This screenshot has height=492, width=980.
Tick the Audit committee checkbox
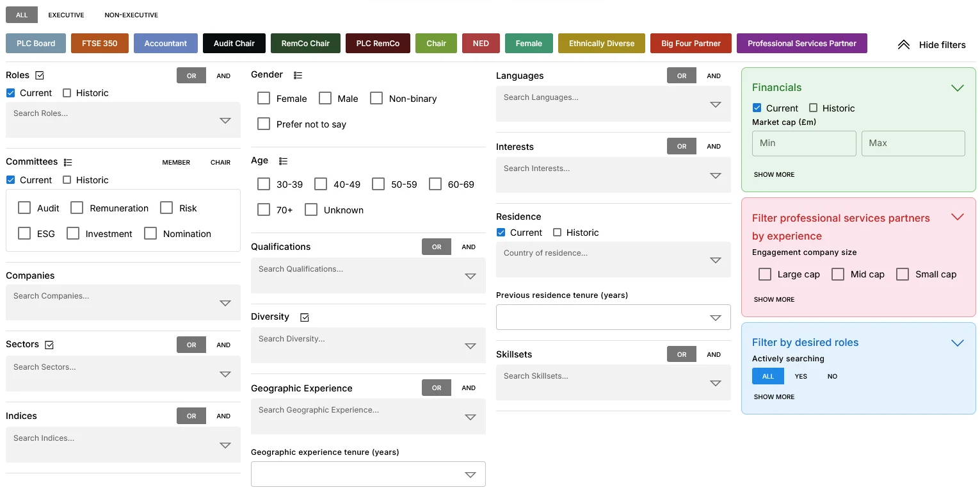(x=24, y=208)
